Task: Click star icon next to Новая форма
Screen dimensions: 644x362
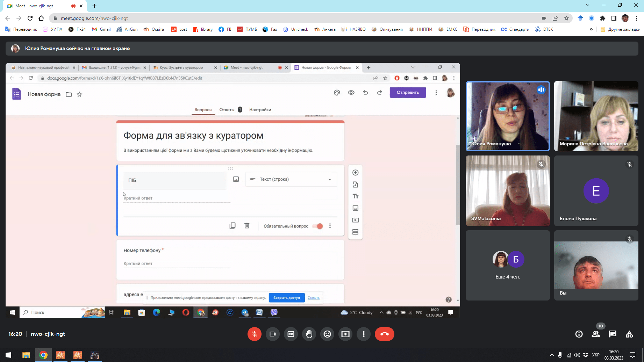Action: (79, 94)
